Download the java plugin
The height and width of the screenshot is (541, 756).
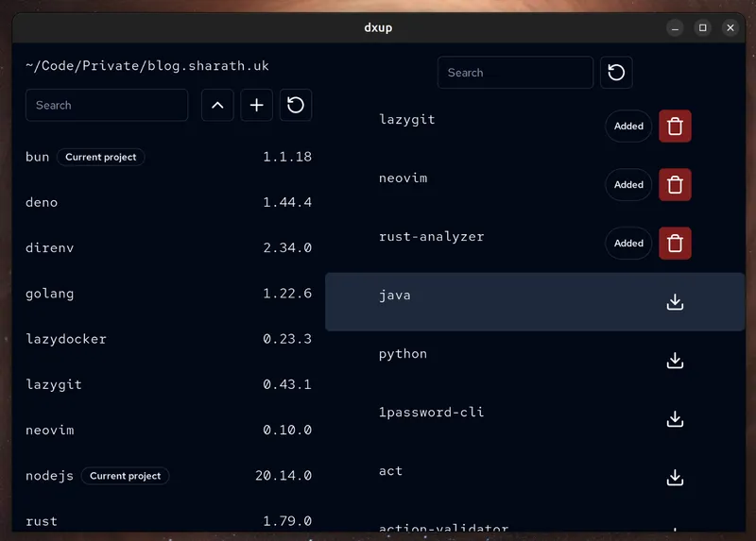675,302
